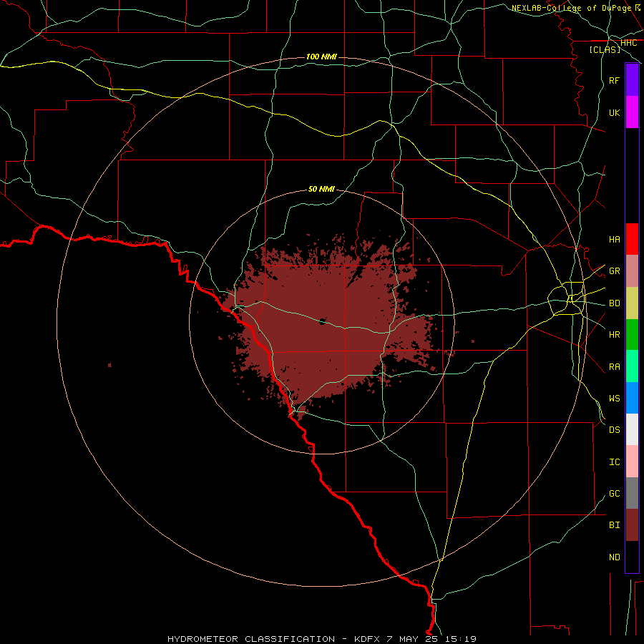Click the light pink IC swatch
644x644 pixels.
tap(632, 462)
